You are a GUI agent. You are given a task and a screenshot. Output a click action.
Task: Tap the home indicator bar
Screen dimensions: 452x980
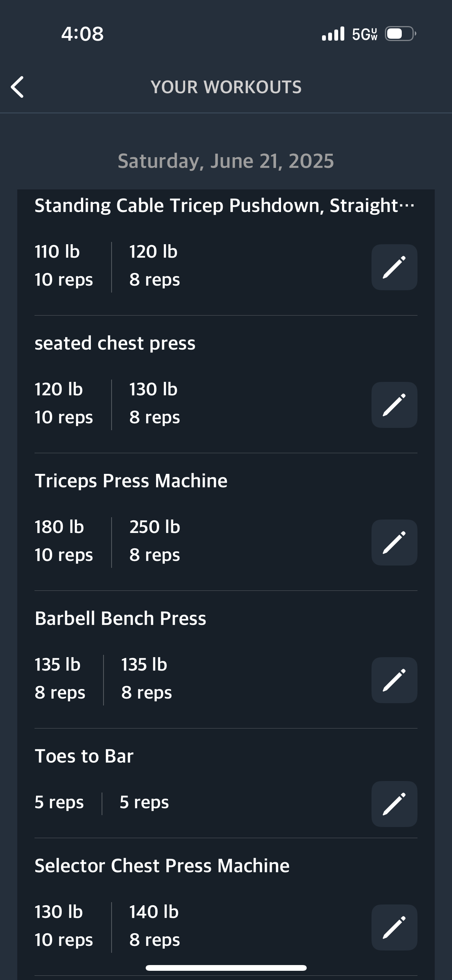point(226,968)
